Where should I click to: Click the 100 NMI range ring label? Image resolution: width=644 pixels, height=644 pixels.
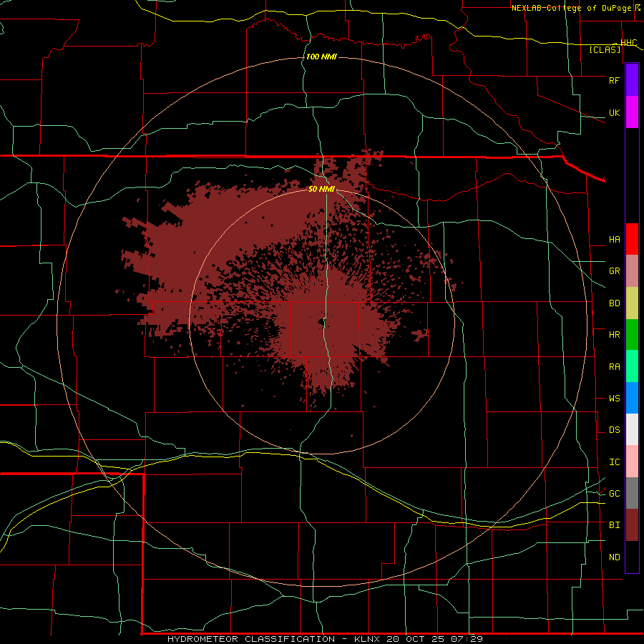pos(321,57)
